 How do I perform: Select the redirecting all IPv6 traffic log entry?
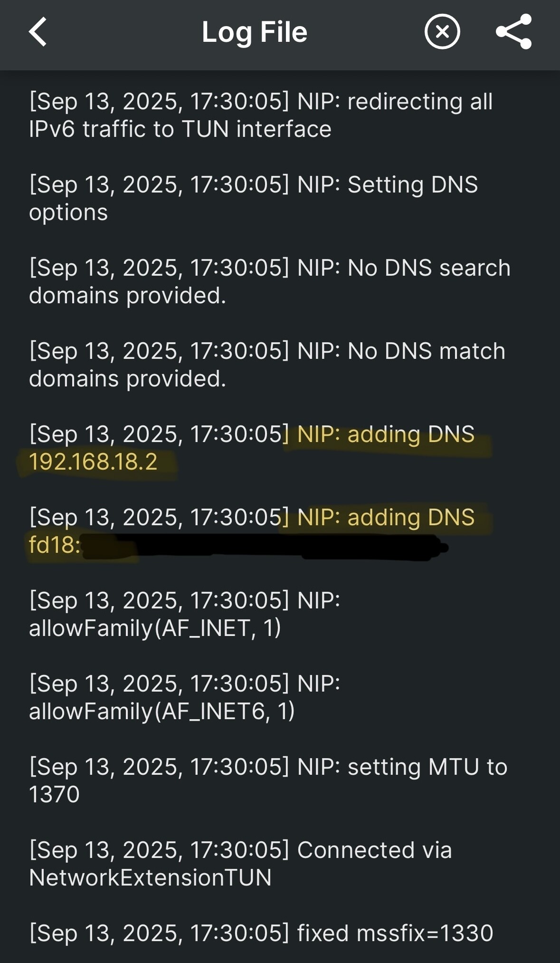(261, 115)
